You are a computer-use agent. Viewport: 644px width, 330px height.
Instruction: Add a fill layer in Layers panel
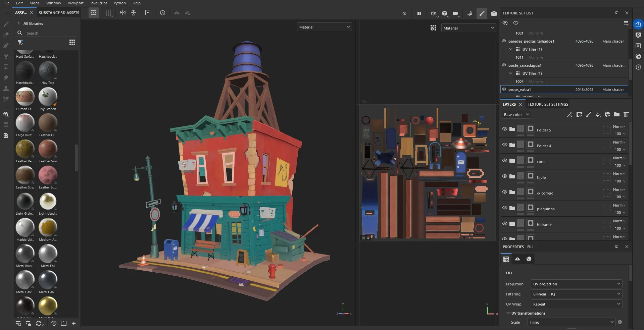(x=598, y=115)
